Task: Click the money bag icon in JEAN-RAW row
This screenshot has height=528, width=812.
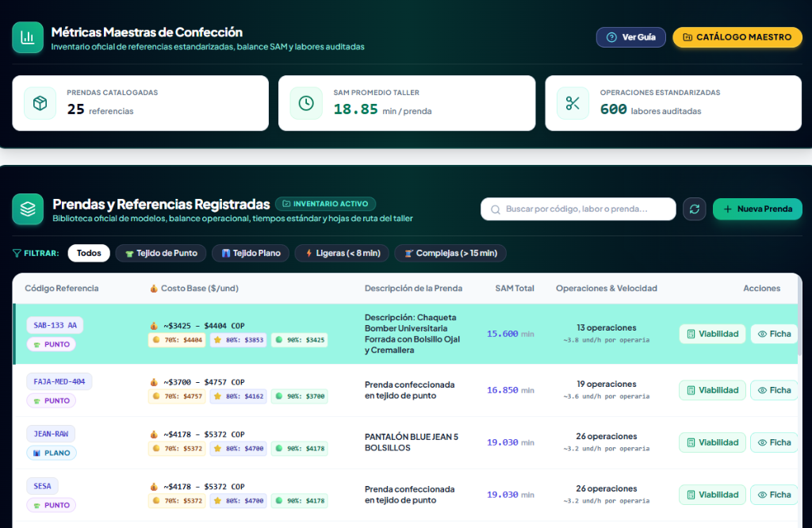Action: tap(154, 434)
